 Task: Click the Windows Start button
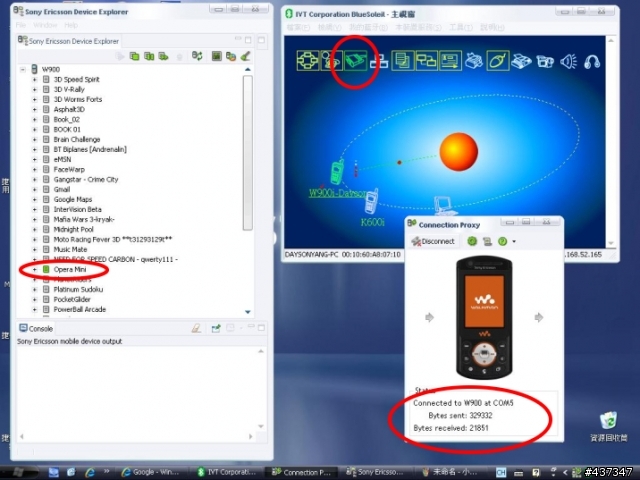click(18, 472)
